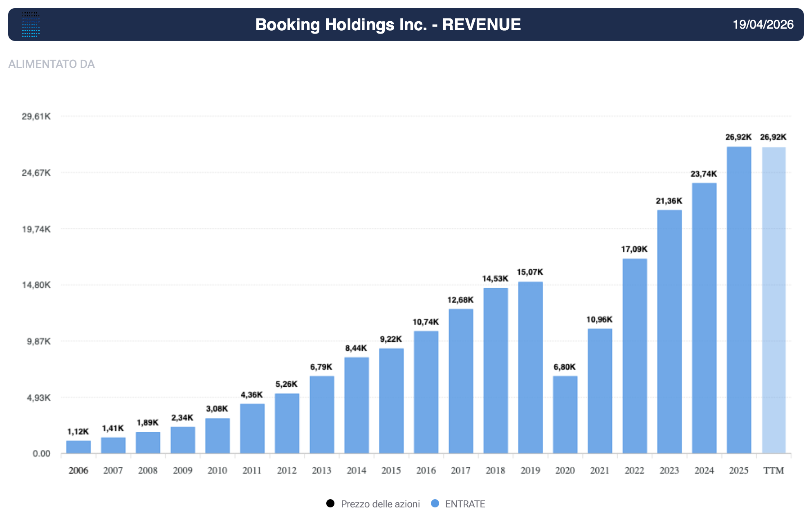The image size is (812, 516).
Task: Select the 2020 revenue bar
Action: [565, 414]
